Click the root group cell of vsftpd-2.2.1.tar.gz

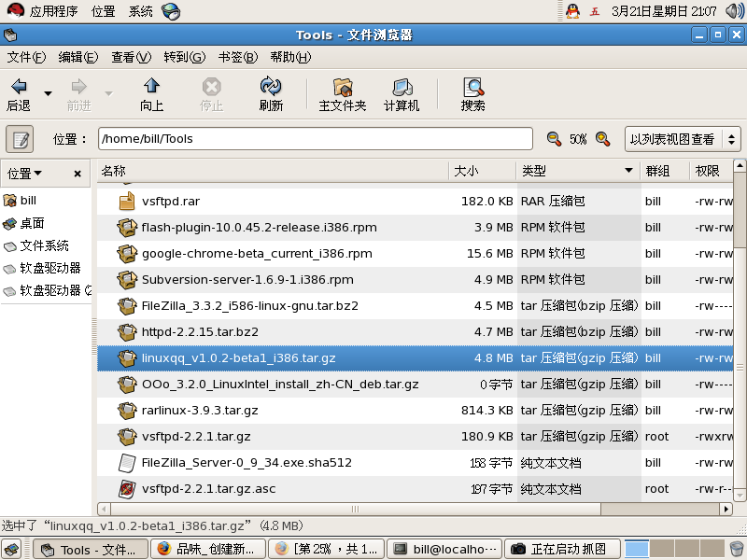pyautogui.click(x=656, y=437)
